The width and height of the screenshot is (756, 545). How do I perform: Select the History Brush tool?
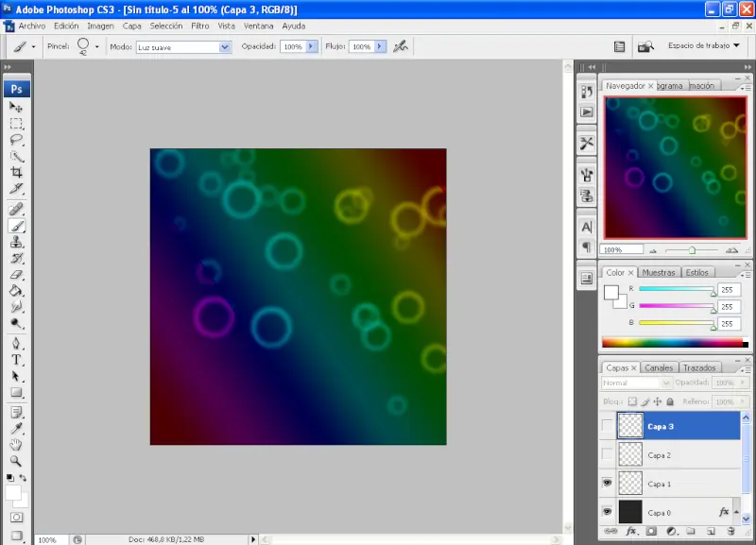16,258
